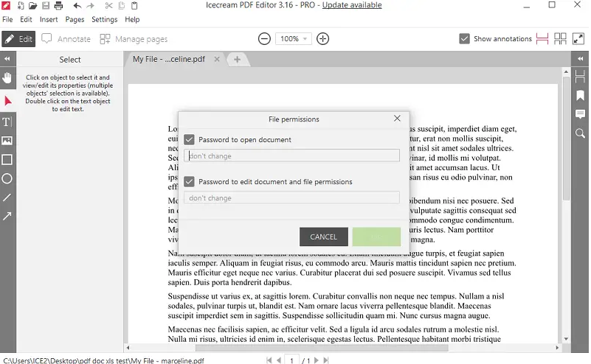This screenshot has height=364, width=591.
Task: Click the horizontal scrollbar thumb
Action: tap(321, 348)
